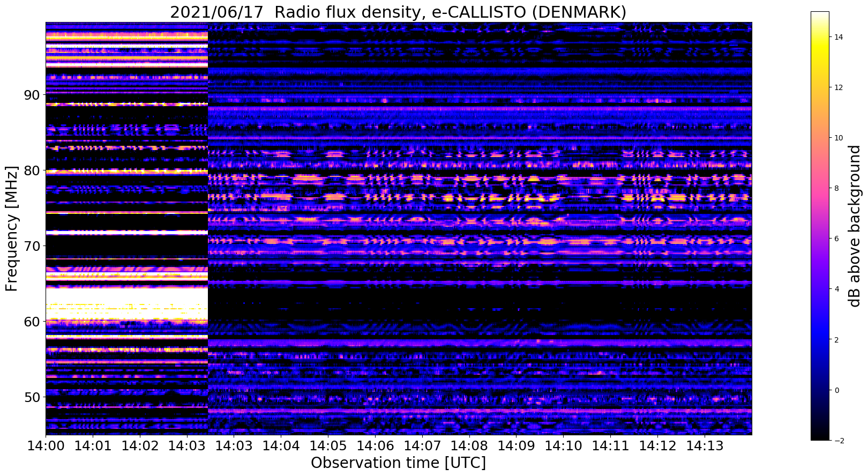Screen dimensions: 868x476
Task: Click the 14:01 time tick label
Action: coord(93,446)
